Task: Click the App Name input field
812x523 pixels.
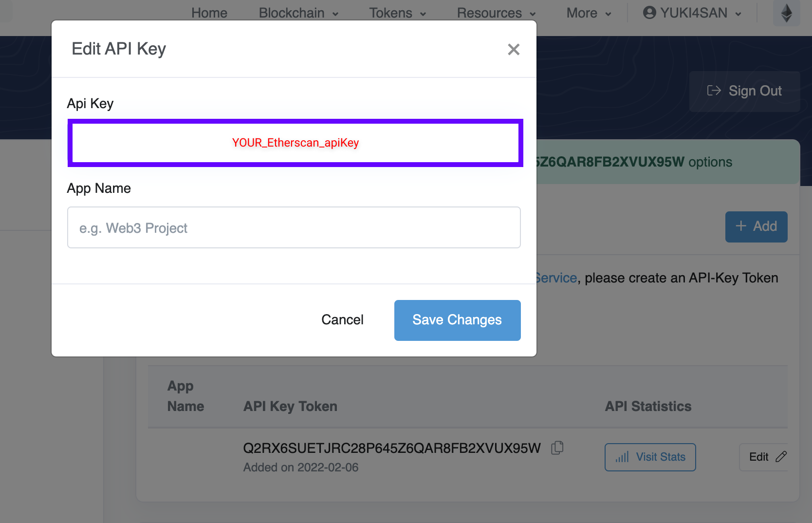Action: pos(294,227)
